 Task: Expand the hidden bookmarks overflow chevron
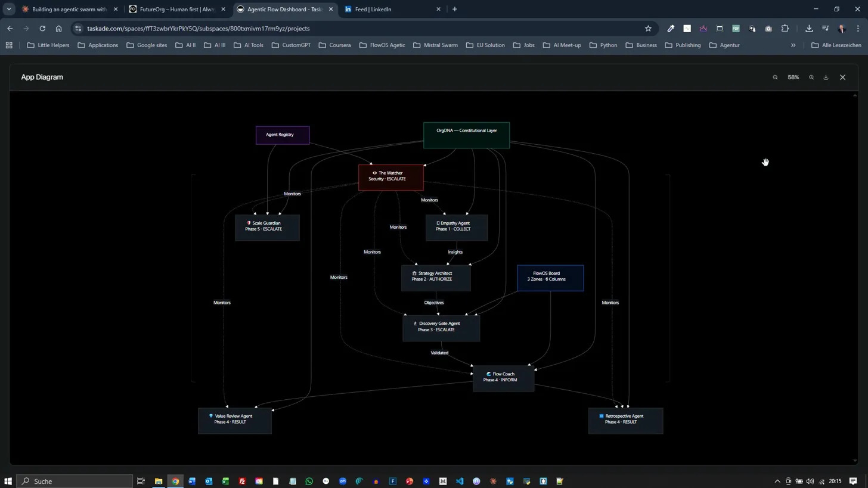(793, 45)
